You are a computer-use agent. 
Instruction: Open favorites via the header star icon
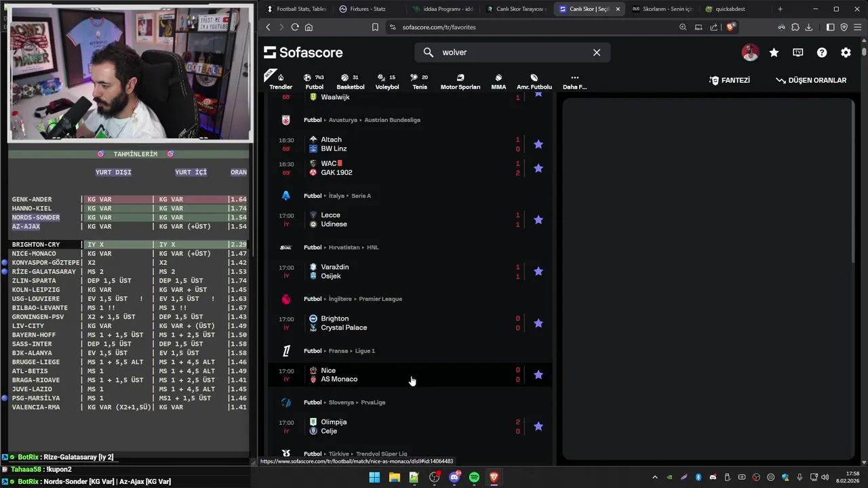click(774, 52)
